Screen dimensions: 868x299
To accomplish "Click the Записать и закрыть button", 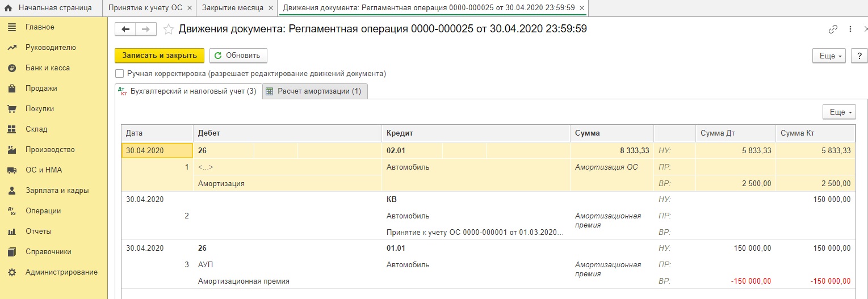I will point(159,56).
